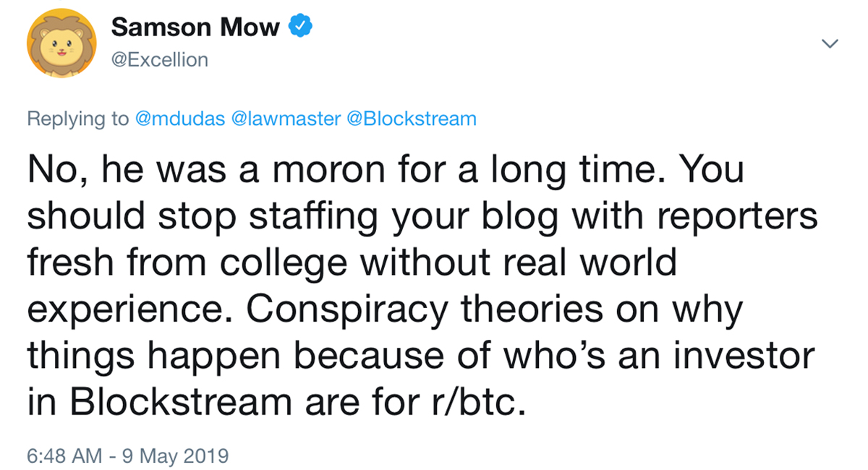Viewport: 868px width, 470px height.
Task: Click the "Replying to" label
Action: tap(77, 119)
